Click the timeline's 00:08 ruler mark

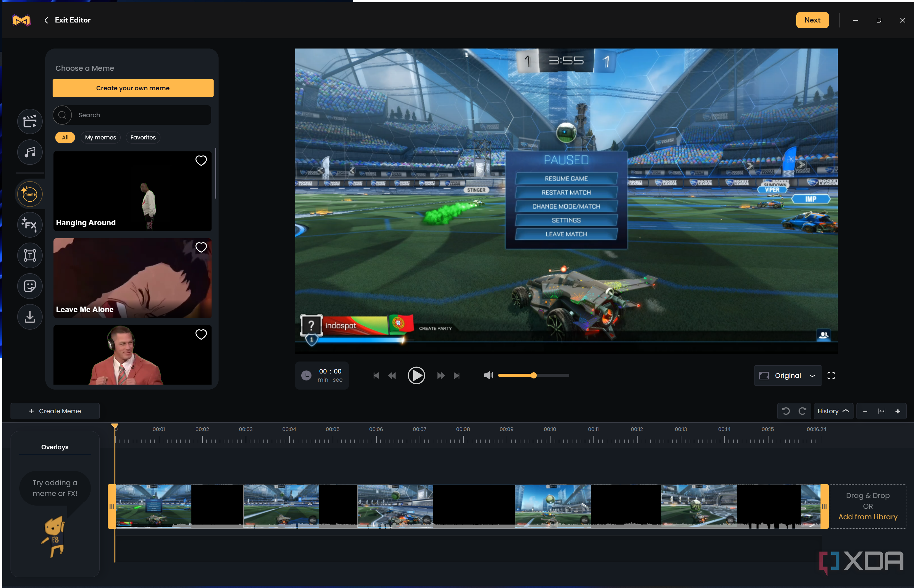(x=463, y=430)
